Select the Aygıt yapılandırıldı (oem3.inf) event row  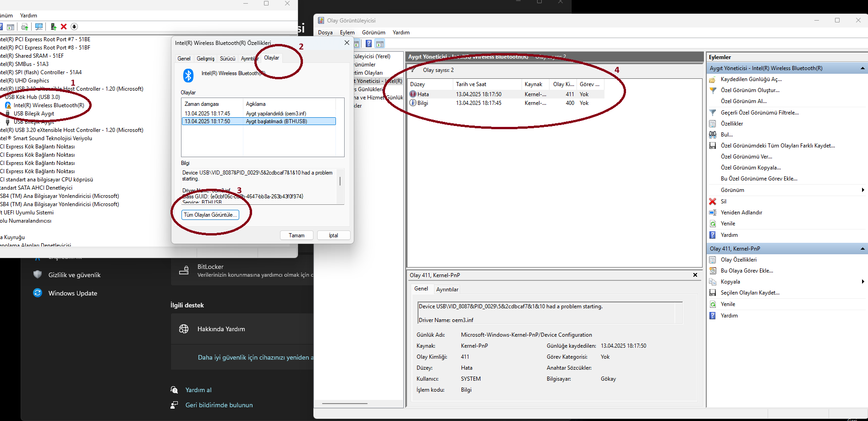259,114
